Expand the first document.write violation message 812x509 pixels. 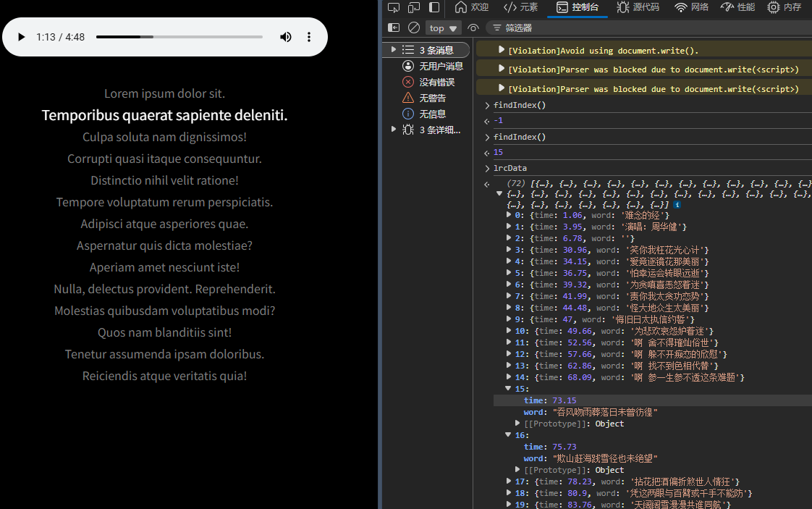pyautogui.click(x=501, y=50)
